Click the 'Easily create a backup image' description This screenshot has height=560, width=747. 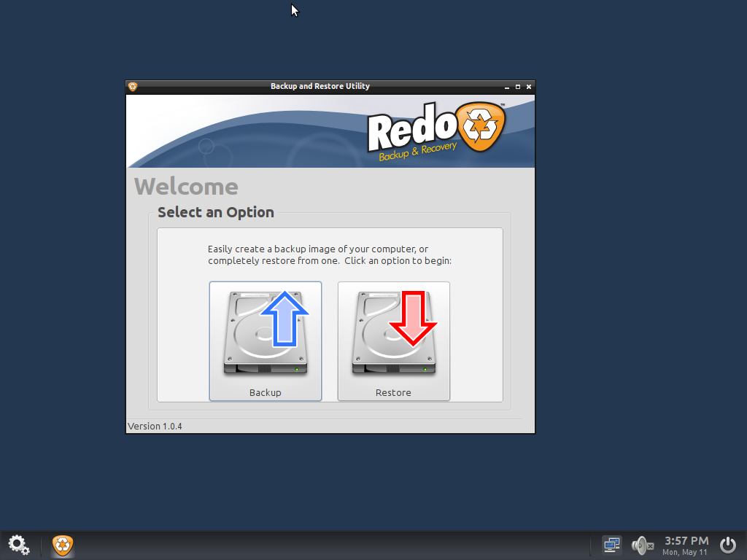click(330, 254)
